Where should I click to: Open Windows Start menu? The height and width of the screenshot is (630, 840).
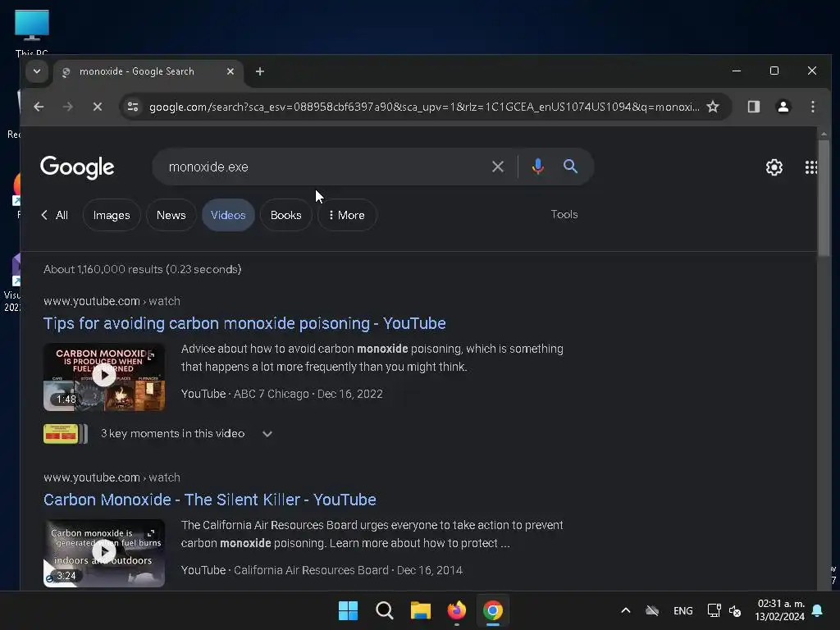point(348,610)
